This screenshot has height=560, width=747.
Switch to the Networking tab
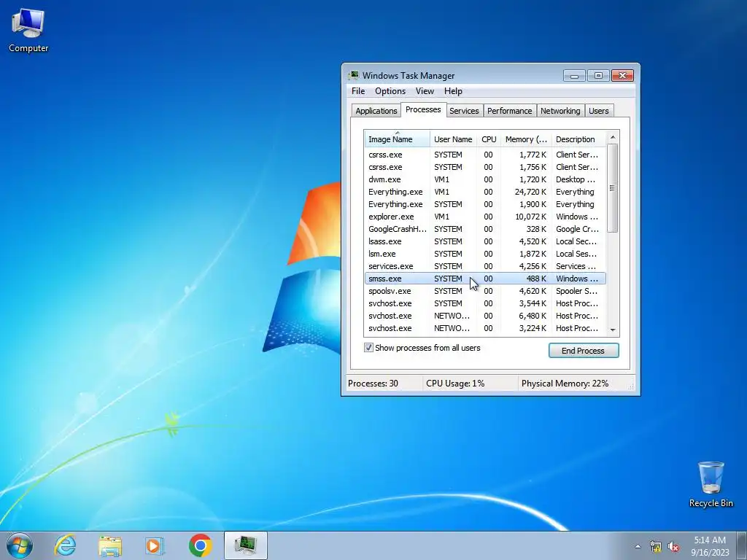pyautogui.click(x=560, y=111)
